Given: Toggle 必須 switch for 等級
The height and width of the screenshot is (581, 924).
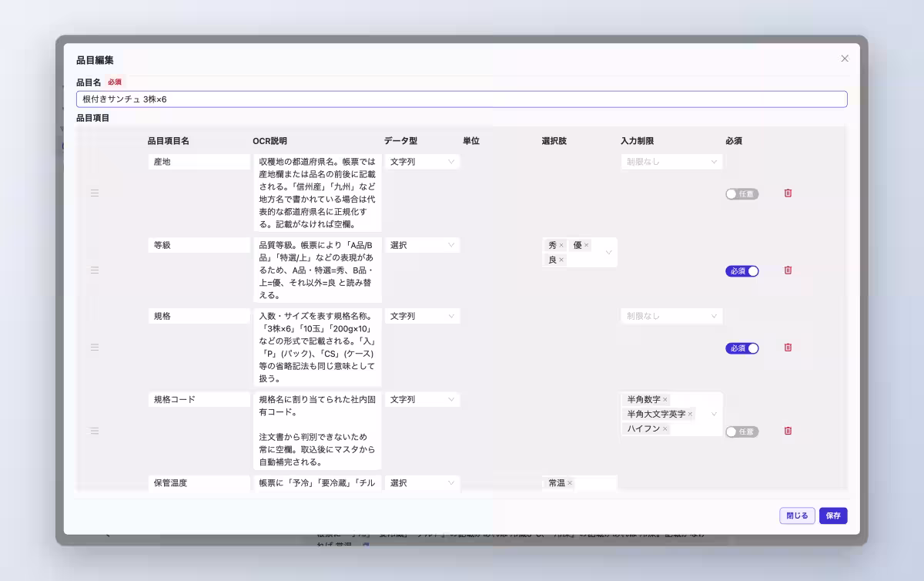Looking at the screenshot, I should [x=742, y=271].
